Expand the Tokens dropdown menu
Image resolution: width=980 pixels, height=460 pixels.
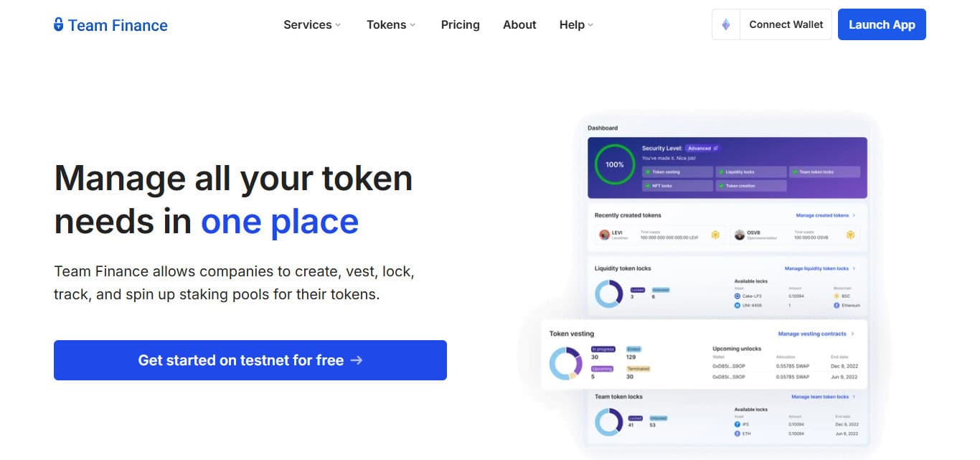coord(391,24)
